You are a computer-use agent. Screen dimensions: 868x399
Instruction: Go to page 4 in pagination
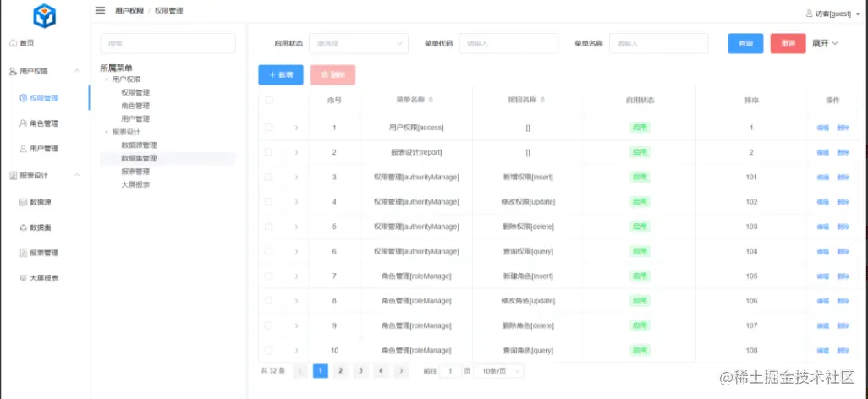381,371
